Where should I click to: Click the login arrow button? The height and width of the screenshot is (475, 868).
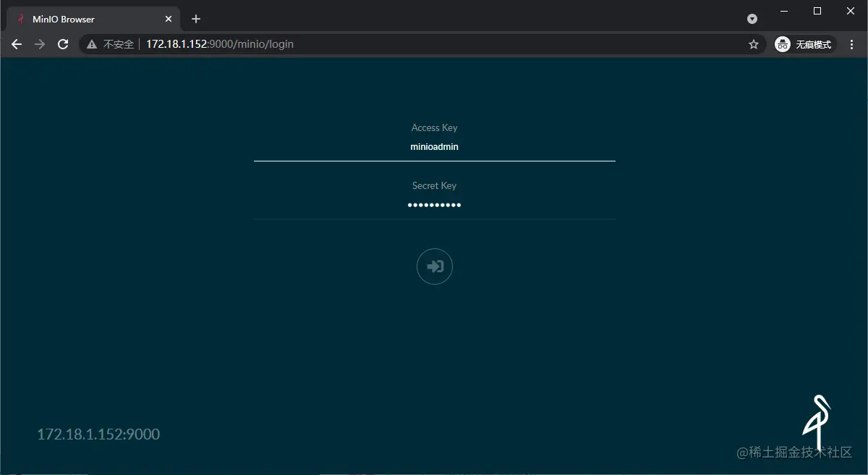435,266
